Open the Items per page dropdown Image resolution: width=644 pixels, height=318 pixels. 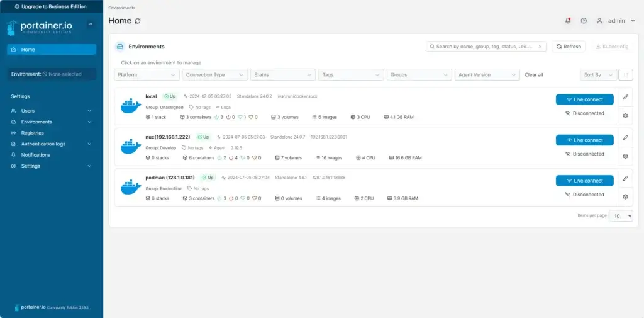pos(621,215)
